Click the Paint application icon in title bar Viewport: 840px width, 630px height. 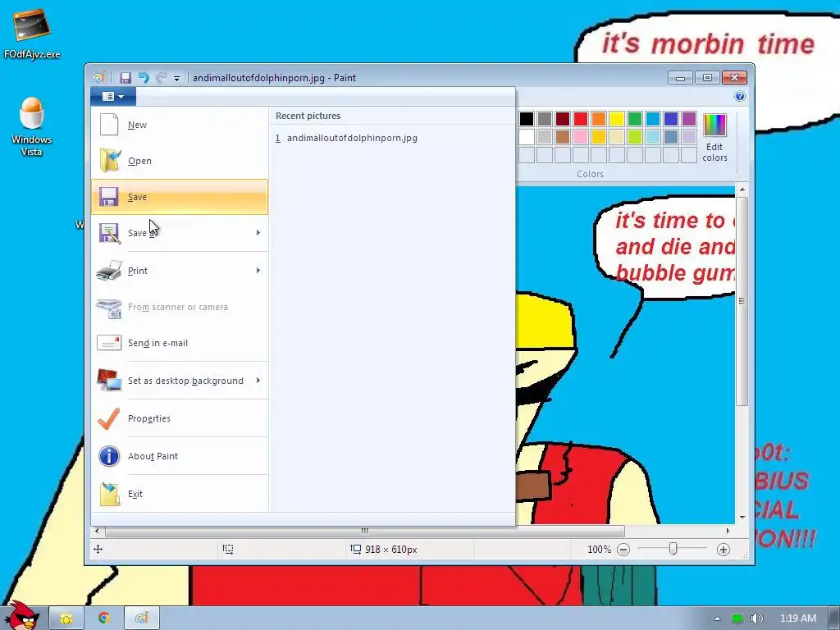[x=98, y=78]
